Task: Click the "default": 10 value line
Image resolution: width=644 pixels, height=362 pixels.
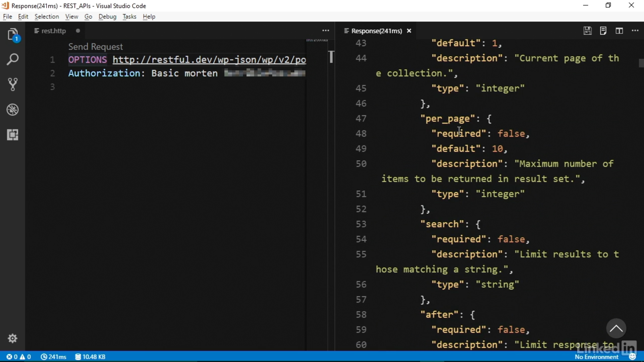Action: click(x=469, y=148)
